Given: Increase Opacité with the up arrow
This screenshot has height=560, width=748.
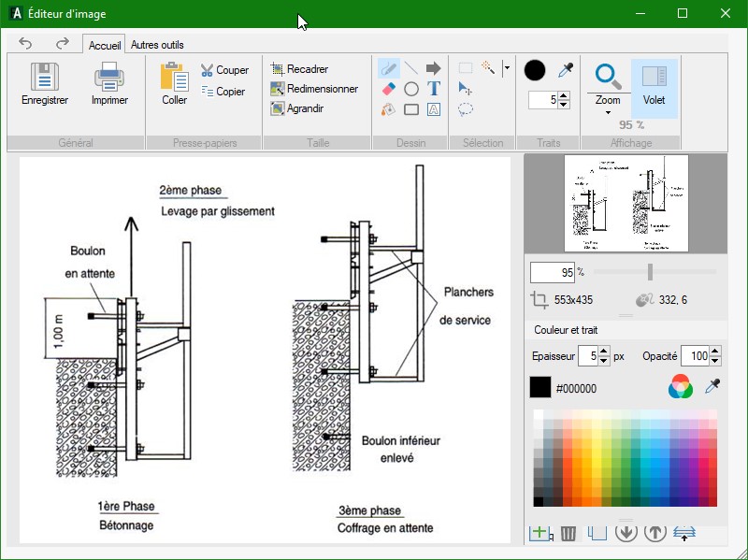Looking at the screenshot, I should [715, 352].
